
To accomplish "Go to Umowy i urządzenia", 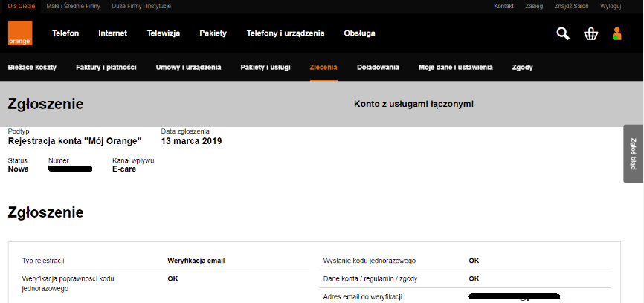I will tap(189, 68).
